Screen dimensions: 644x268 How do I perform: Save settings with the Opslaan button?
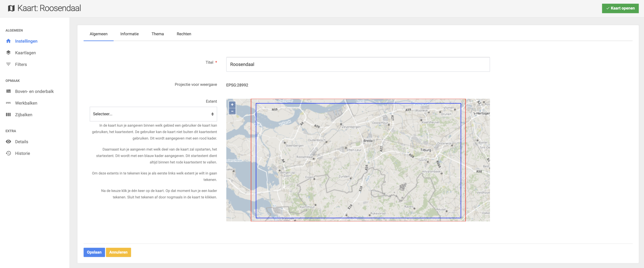tap(94, 252)
